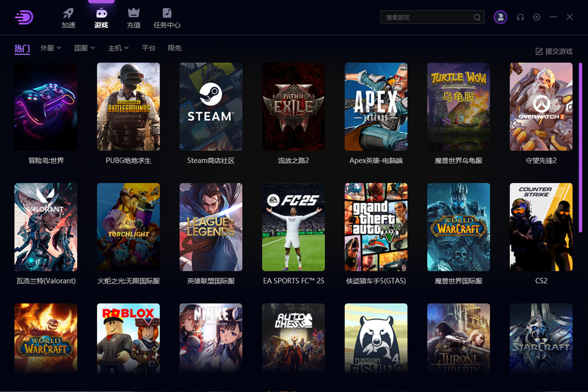Viewport: 588px width, 392px height.
Task: Expand the 主机 dropdown
Action: pyautogui.click(x=118, y=48)
